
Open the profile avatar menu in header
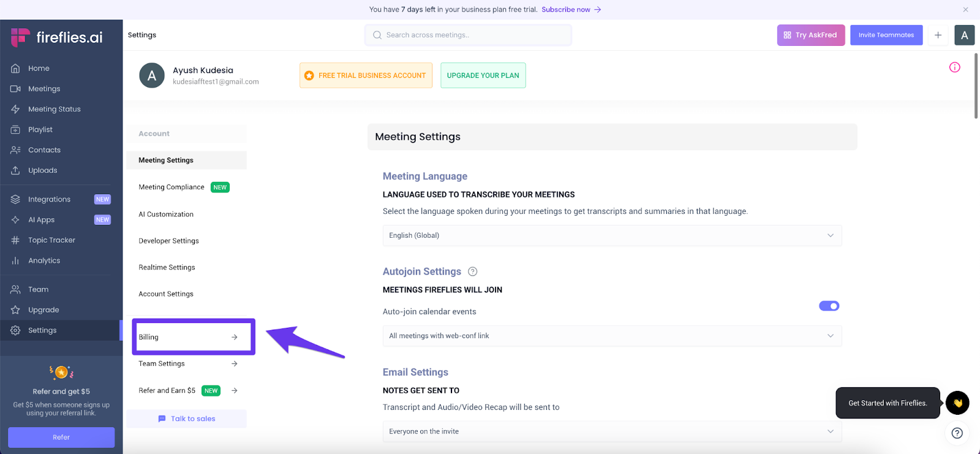(x=965, y=35)
